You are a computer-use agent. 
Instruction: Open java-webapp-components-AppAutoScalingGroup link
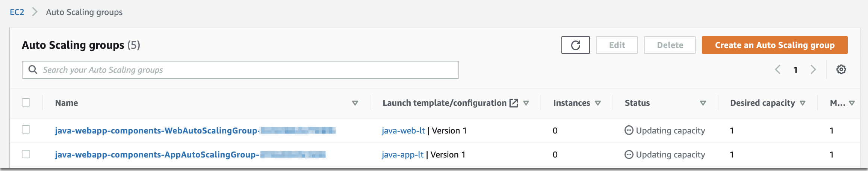coord(157,154)
